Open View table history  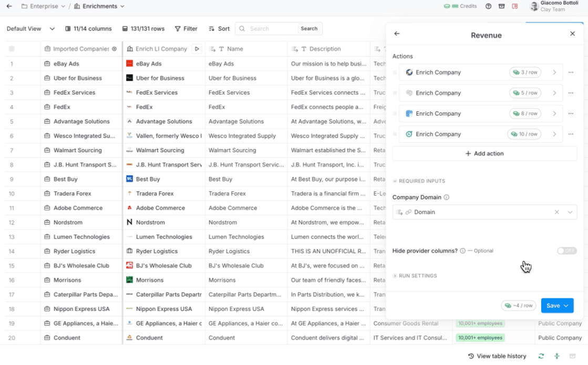click(497, 356)
